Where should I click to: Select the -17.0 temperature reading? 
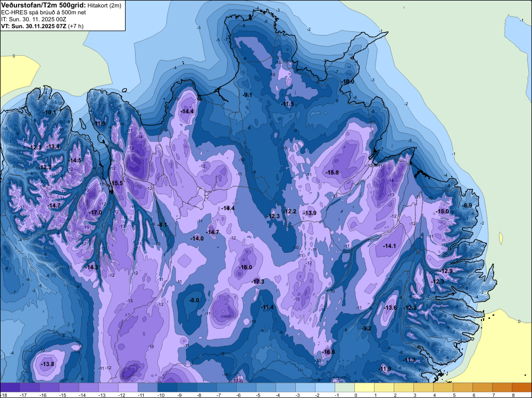(x=96, y=213)
